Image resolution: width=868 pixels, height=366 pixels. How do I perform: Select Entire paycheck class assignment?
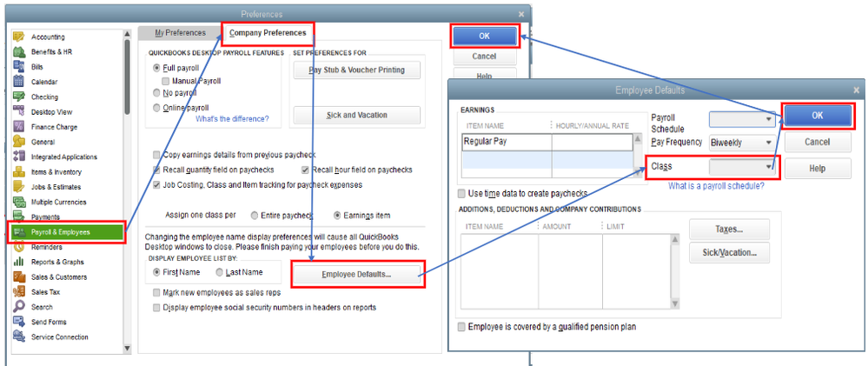[254, 215]
